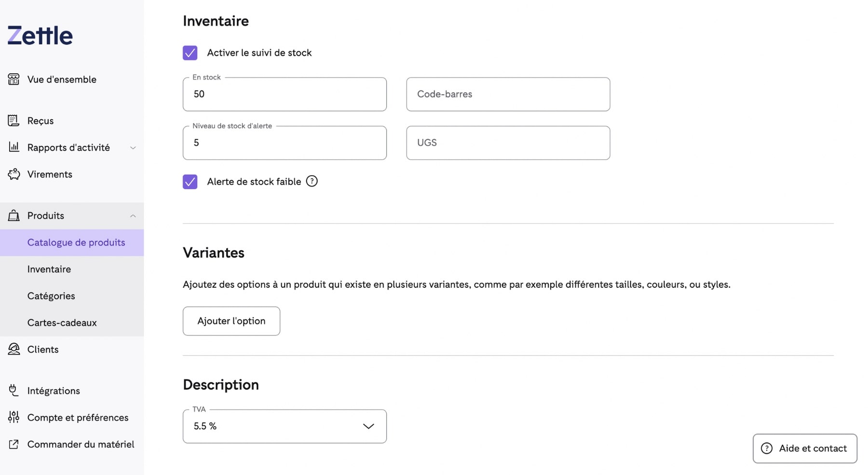Open Aide et contact

[805, 448]
